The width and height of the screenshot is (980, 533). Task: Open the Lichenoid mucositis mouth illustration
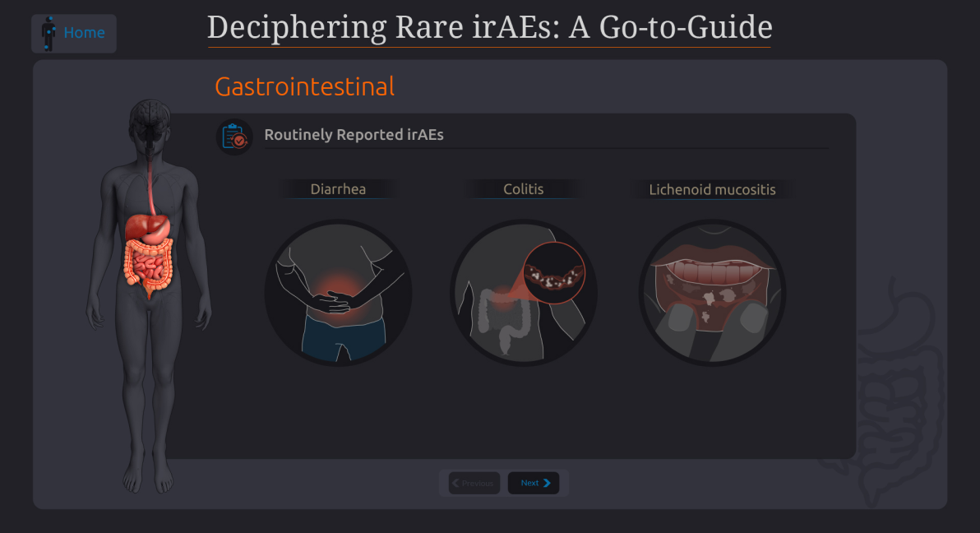tap(712, 293)
